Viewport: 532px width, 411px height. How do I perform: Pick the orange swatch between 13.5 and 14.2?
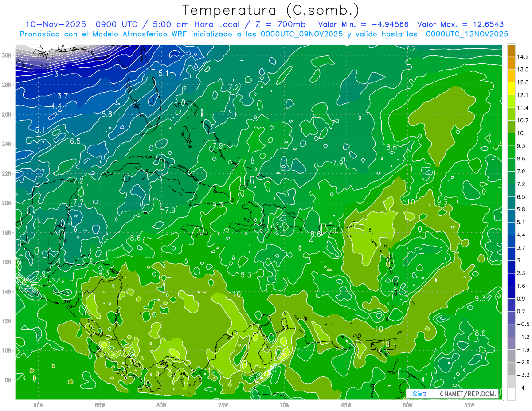pos(511,63)
